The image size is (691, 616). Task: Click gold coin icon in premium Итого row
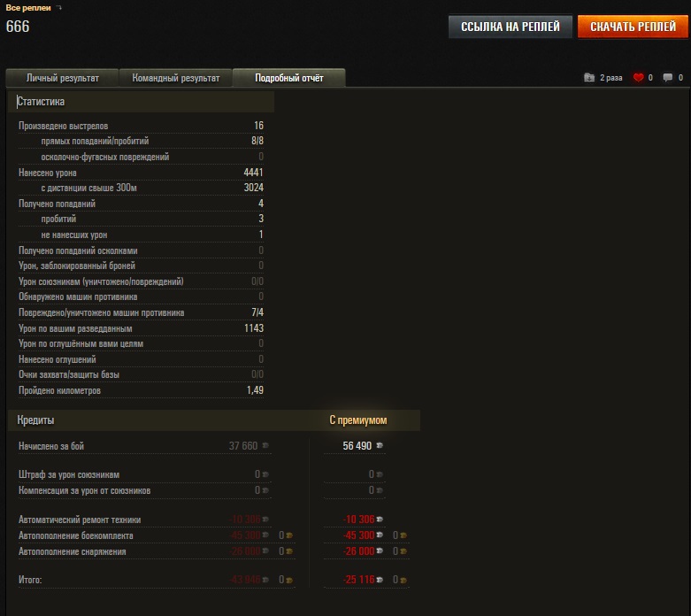[x=403, y=581]
